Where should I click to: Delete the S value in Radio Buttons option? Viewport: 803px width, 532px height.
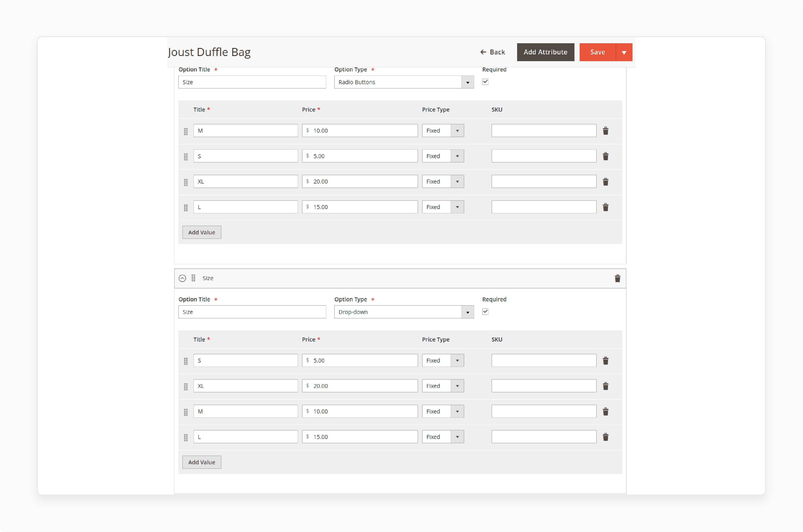pos(605,156)
